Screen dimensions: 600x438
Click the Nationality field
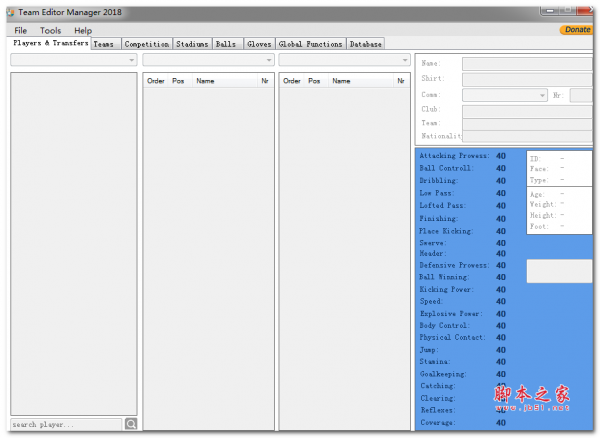coord(527,136)
